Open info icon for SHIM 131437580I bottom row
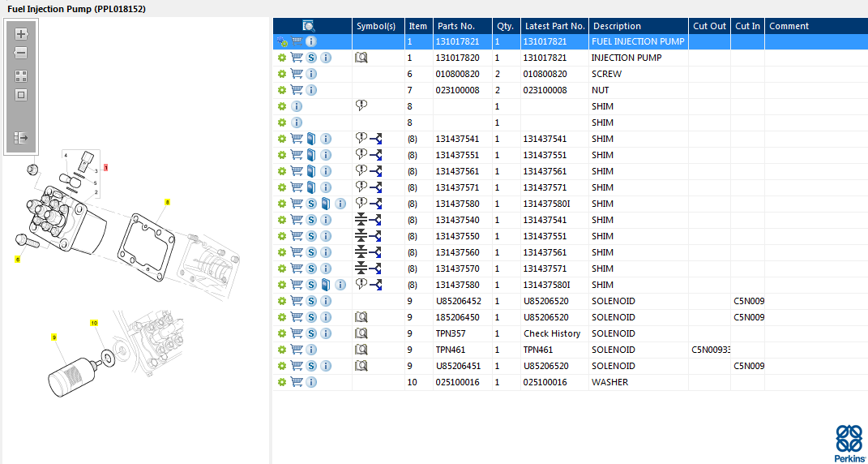This screenshot has width=868, height=464. point(340,285)
